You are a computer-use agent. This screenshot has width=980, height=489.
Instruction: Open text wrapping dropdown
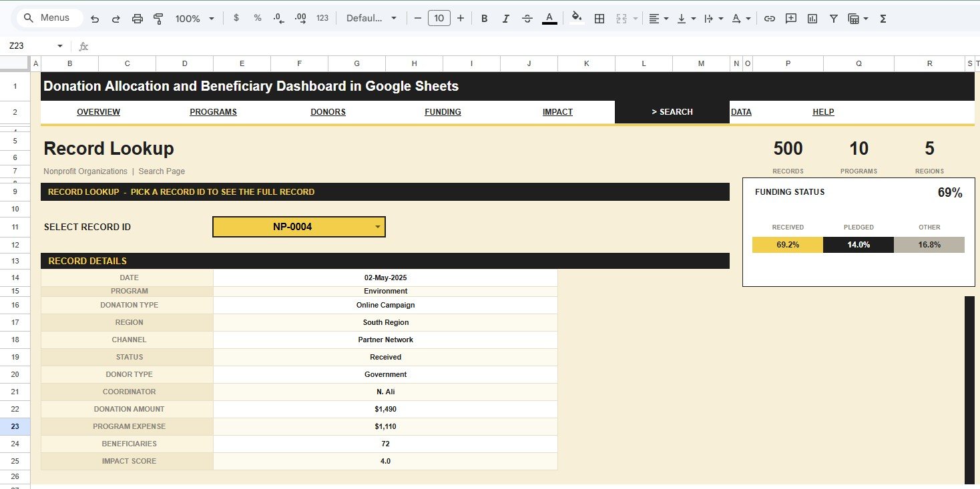click(x=714, y=19)
